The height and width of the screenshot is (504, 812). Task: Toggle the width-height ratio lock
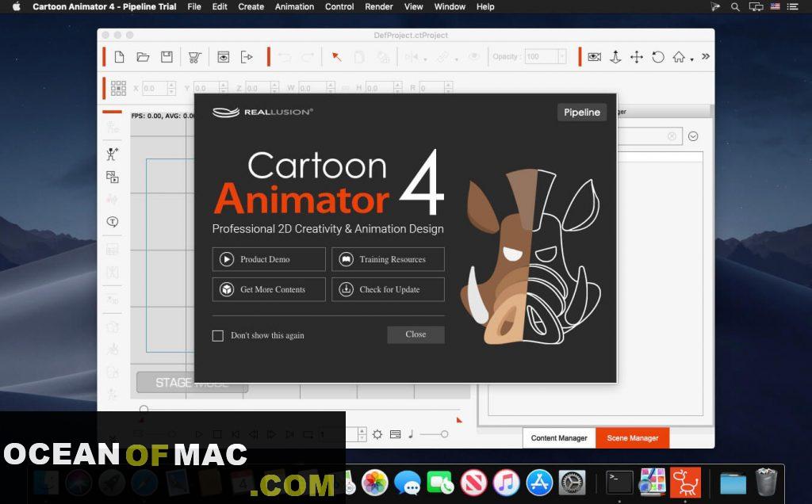[x=346, y=89]
